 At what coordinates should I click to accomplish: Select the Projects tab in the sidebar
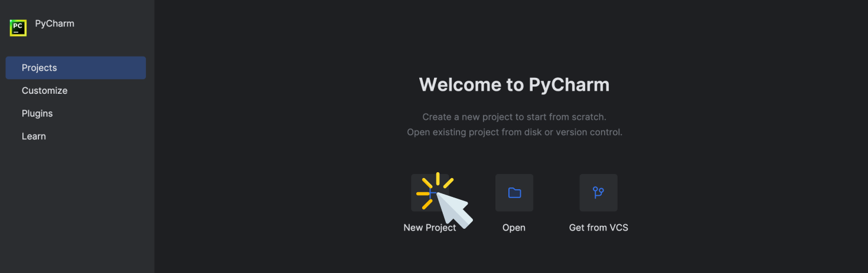[76, 68]
